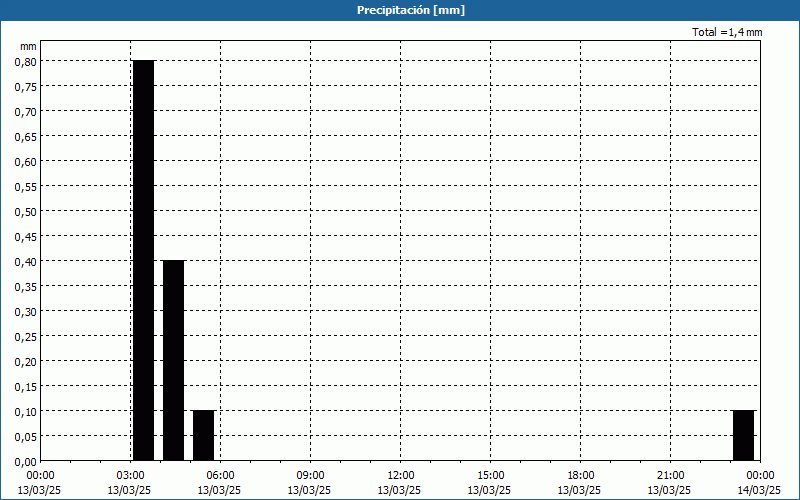This screenshot has height=500, width=800.
Task: Click the 12:00 time axis label
Action: (400, 476)
